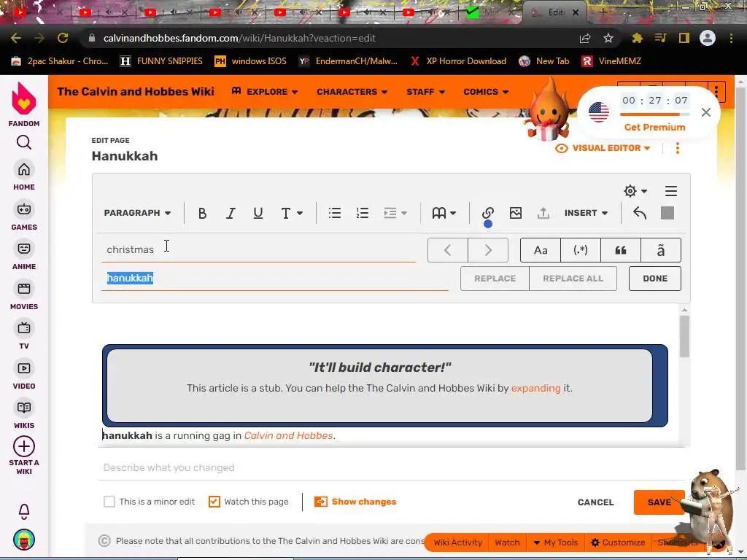Open TV in Fandom sidebar
This screenshot has height=560, width=747.
pyautogui.click(x=24, y=335)
